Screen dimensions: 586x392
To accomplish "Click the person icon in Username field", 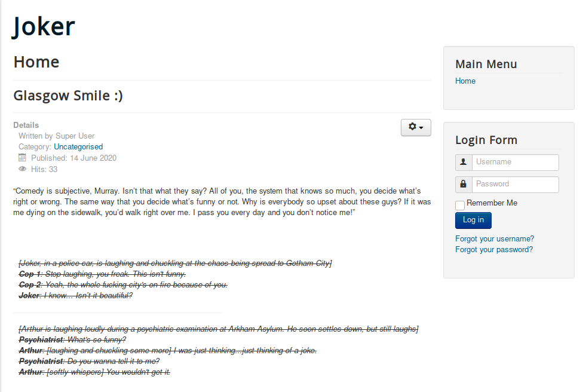I will 463,162.
